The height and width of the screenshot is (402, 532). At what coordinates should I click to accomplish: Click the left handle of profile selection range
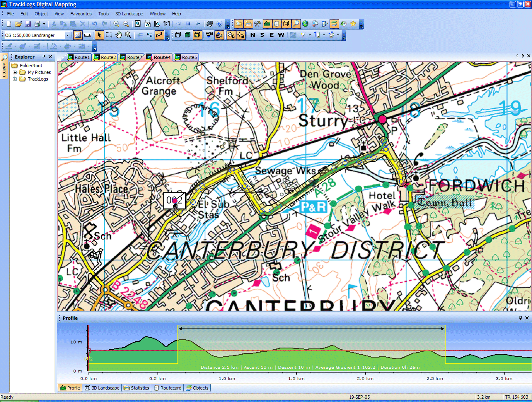coord(179,328)
